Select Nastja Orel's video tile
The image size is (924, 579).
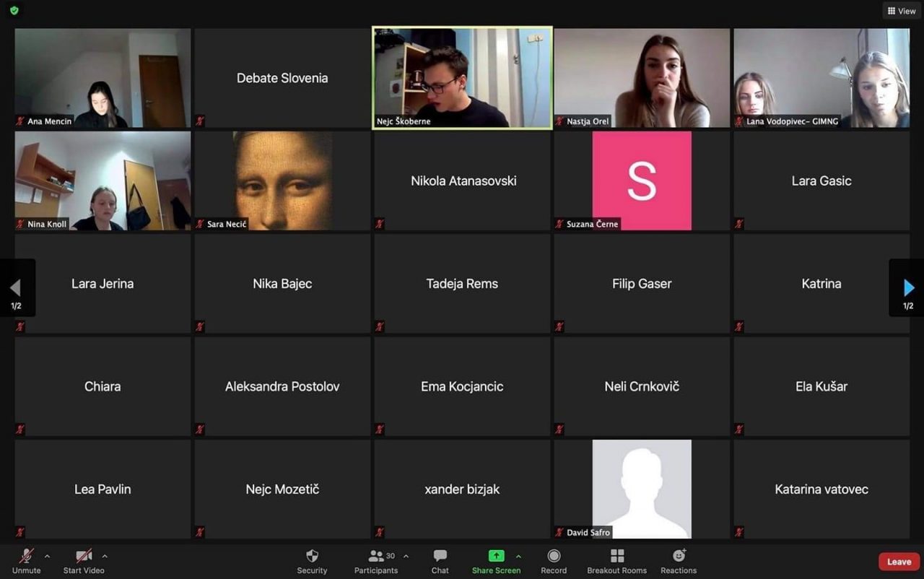(642, 78)
